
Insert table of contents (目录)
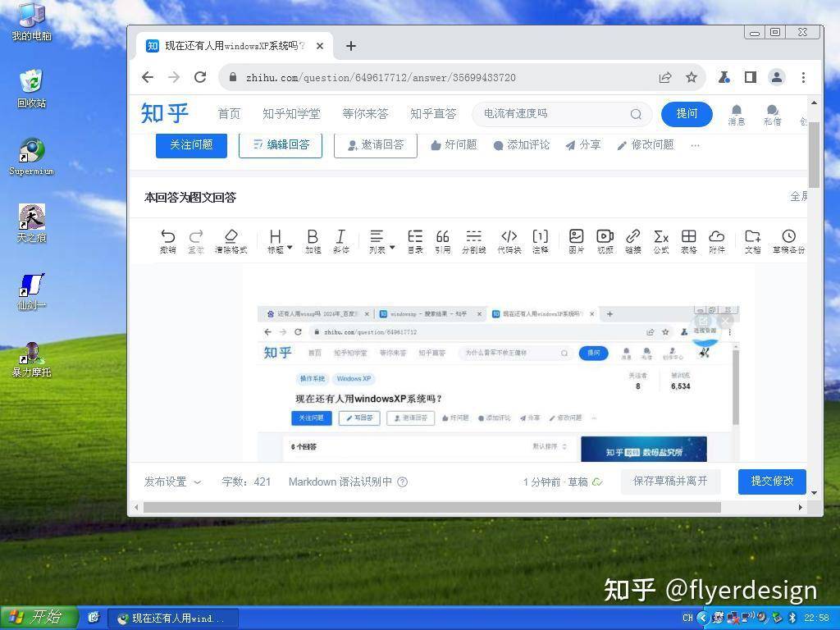[414, 241]
